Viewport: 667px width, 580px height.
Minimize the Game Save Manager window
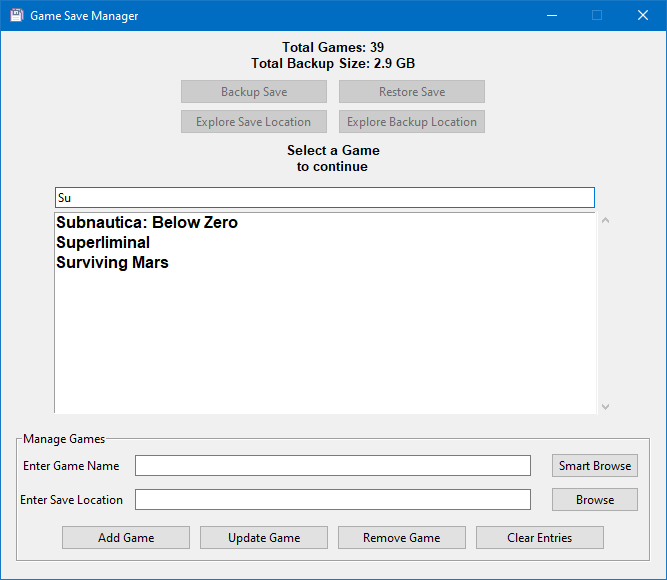pyautogui.click(x=552, y=15)
